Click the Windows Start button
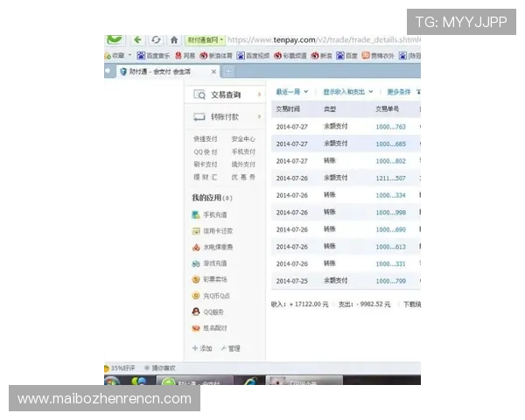The image size is (525, 420). (113, 381)
